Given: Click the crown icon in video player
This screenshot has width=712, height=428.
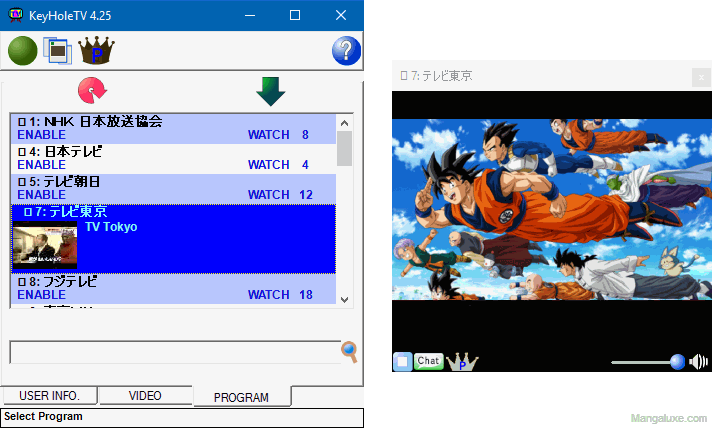Looking at the screenshot, I should 461,361.
